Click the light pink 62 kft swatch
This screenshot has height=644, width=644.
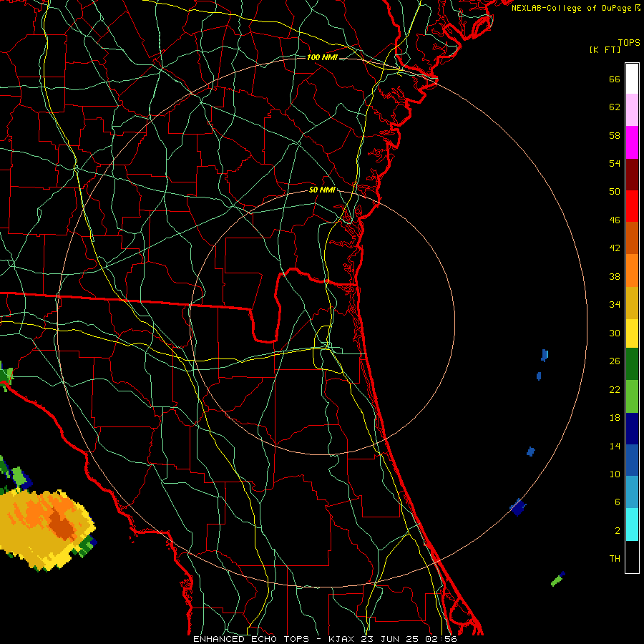[x=632, y=110]
